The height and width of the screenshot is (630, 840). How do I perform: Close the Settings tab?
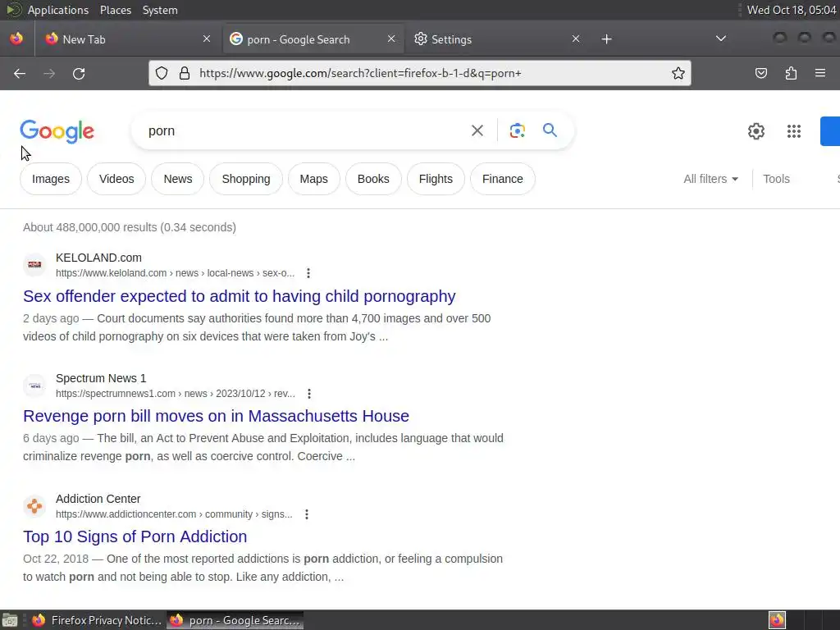pos(576,39)
